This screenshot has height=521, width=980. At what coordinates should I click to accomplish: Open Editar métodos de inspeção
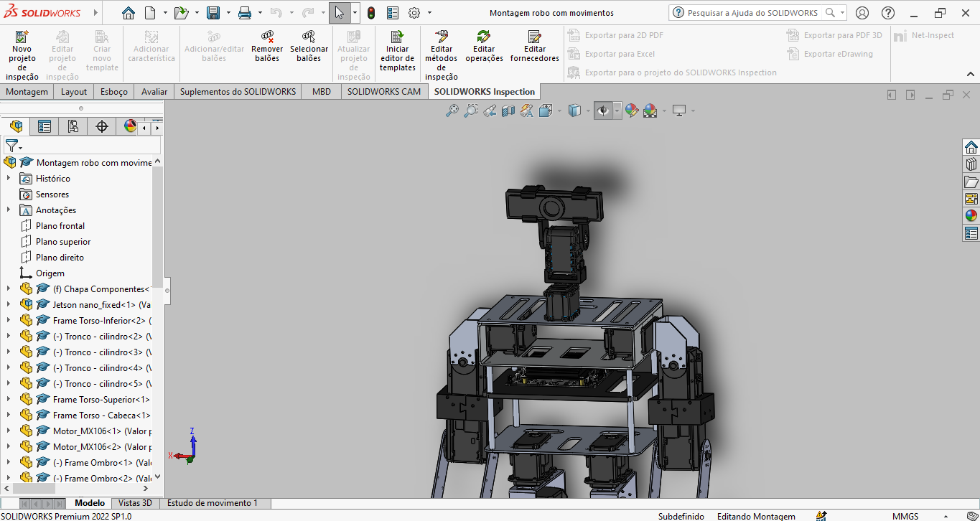(442, 55)
